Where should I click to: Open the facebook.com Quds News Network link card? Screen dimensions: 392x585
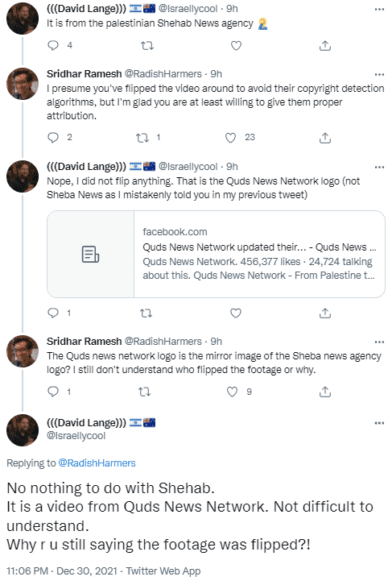pyautogui.click(x=216, y=254)
